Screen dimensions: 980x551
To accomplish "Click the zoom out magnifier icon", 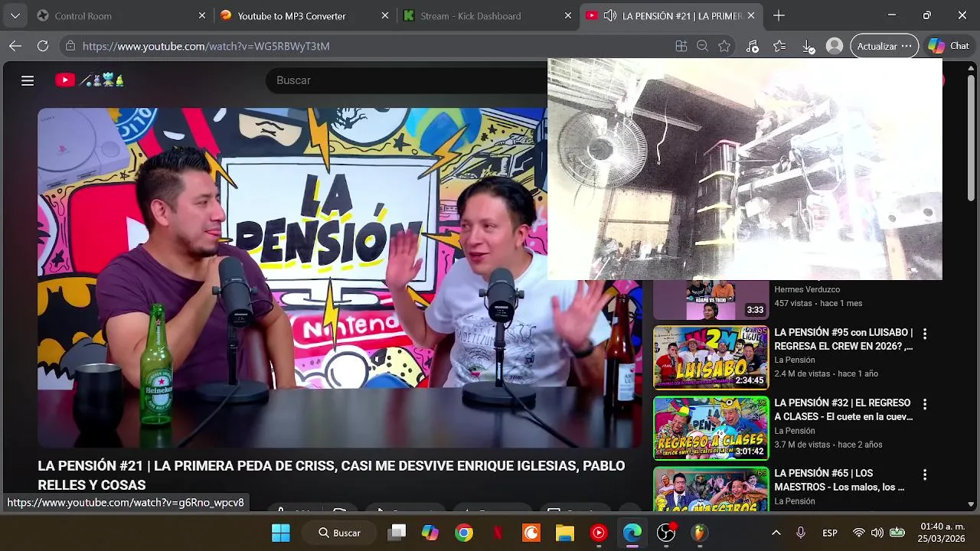I will 702,46.
